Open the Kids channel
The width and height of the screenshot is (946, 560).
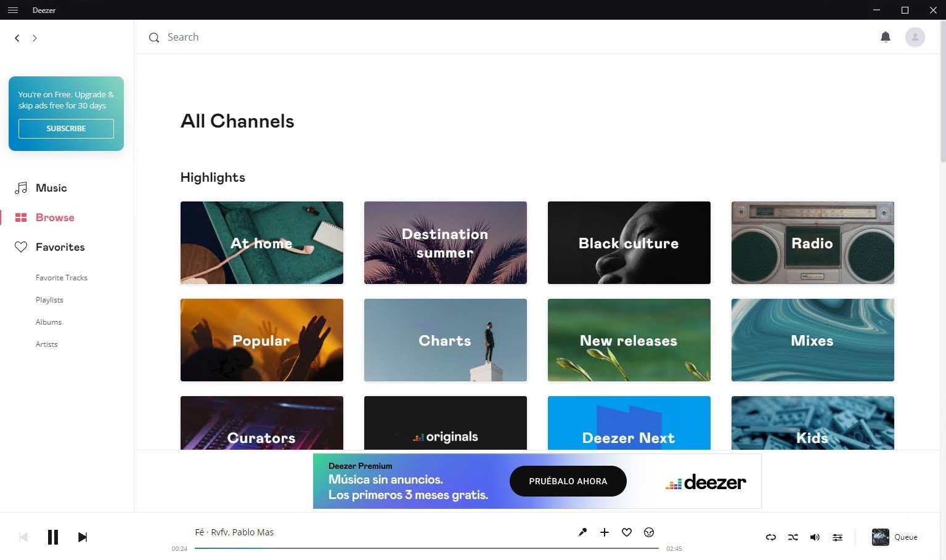click(x=813, y=423)
